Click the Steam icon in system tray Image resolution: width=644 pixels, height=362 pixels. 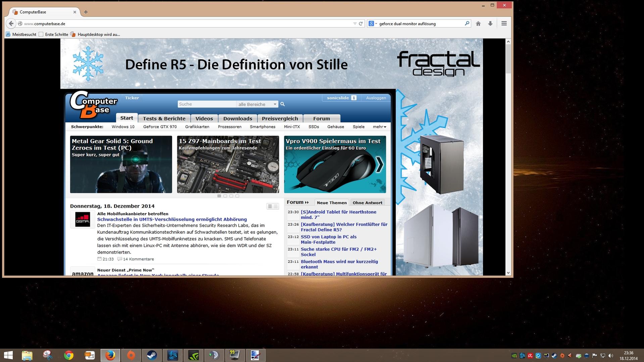click(x=554, y=356)
